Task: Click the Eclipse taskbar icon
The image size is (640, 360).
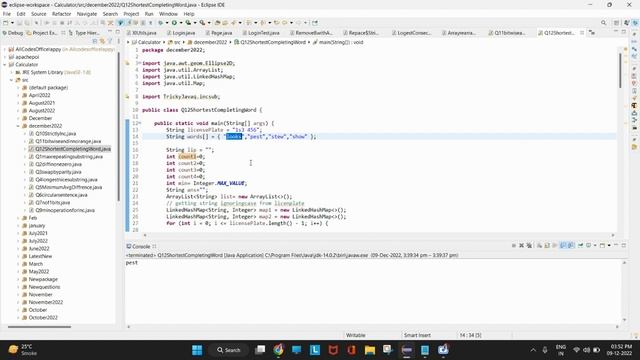Action: click(407, 350)
